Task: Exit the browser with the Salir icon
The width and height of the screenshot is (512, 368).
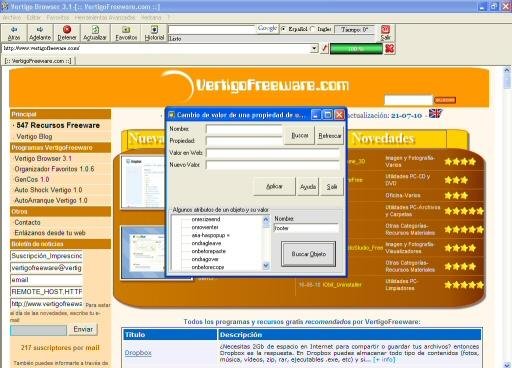Action: 386,33
